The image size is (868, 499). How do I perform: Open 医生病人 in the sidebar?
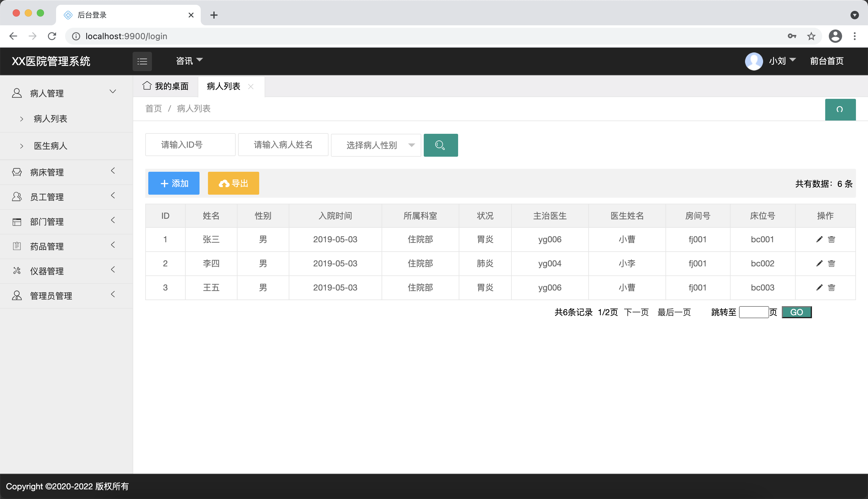pos(50,146)
